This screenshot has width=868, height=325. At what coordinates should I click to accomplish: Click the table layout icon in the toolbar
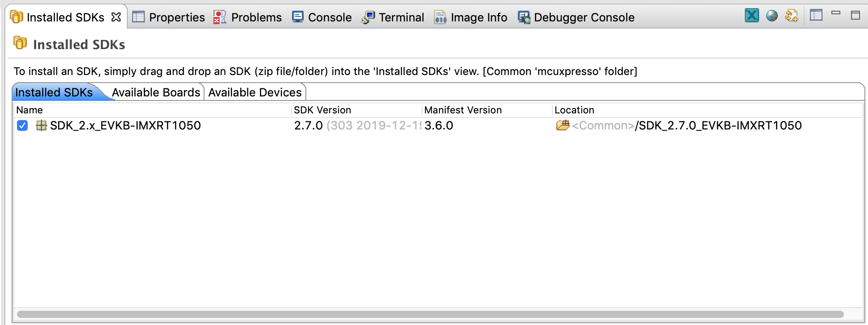(x=816, y=15)
